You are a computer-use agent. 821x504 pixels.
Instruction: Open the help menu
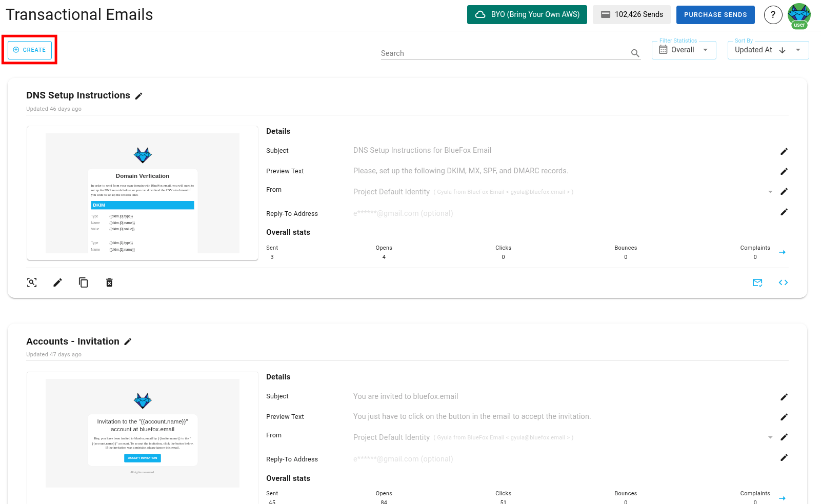click(x=773, y=14)
